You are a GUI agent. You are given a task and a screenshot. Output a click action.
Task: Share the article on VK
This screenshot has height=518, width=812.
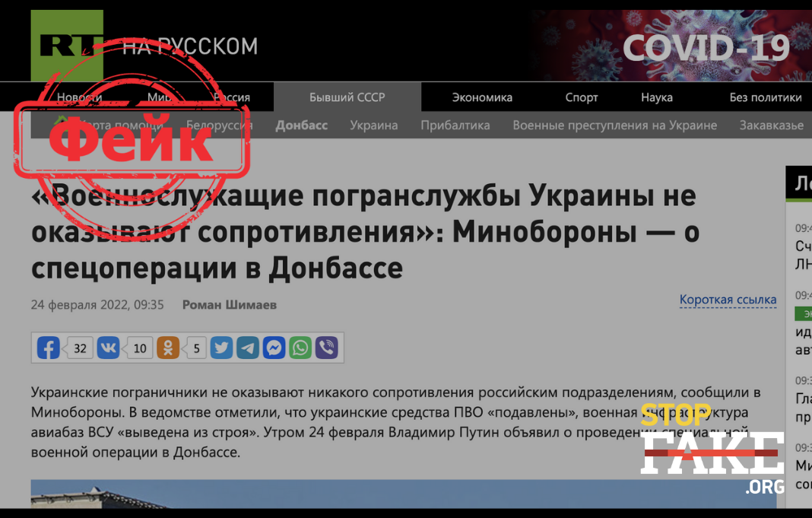click(108, 348)
